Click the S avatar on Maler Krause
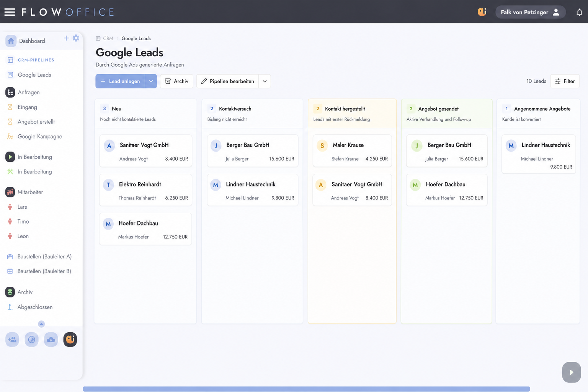The width and height of the screenshot is (588, 392). 322,145
